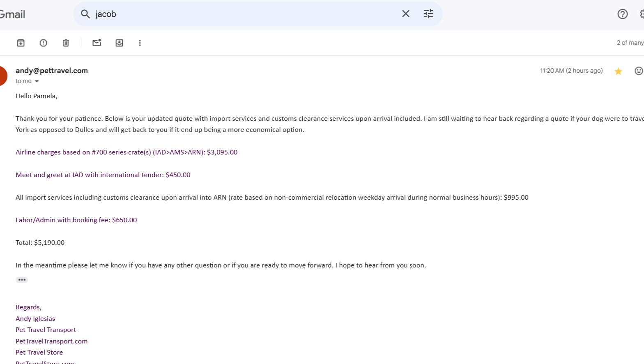Viewport: 644px width, 364px height.
Task: Click the 'Labor/Admin with booking fee' line
Action: [x=76, y=220]
